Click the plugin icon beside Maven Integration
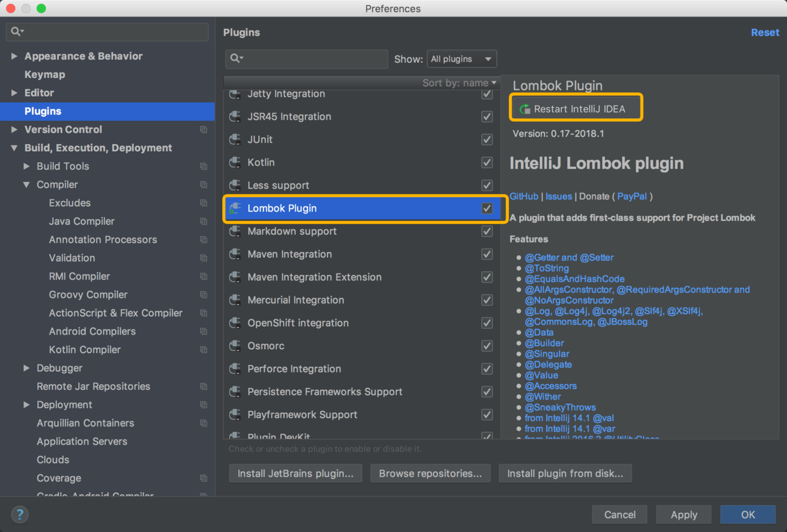 (235, 254)
